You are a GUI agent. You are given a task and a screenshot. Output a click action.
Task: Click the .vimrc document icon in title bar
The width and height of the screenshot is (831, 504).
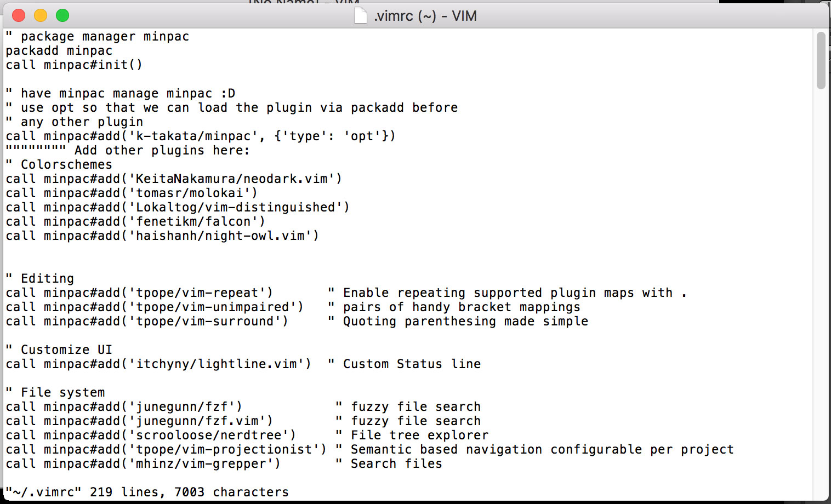tap(360, 16)
